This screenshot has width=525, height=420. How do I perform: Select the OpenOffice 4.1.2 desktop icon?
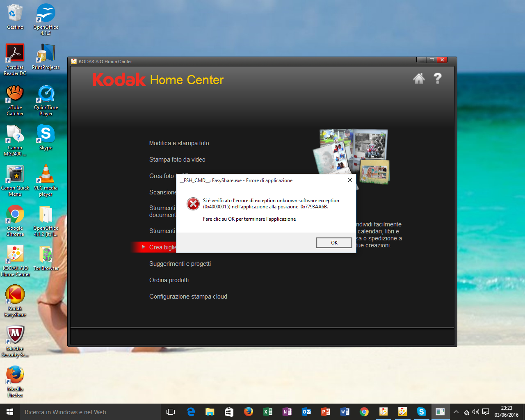[46, 19]
